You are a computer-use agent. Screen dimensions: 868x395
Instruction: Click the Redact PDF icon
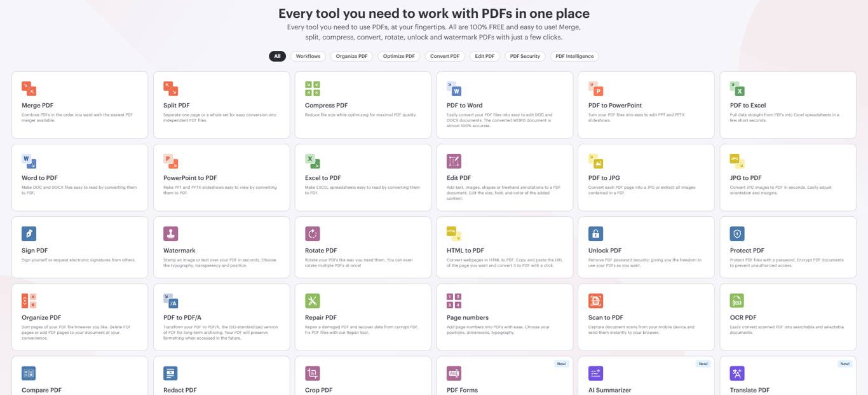(x=170, y=373)
